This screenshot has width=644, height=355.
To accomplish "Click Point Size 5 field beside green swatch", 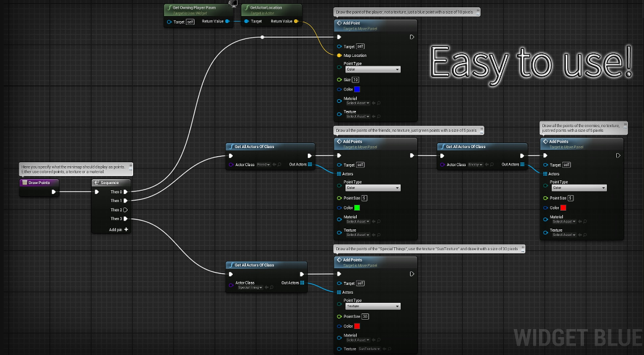I will [x=364, y=198].
